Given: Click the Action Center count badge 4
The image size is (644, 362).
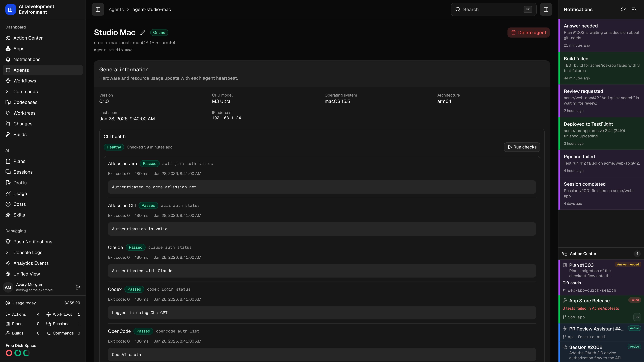Looking at the screenshot, I should coord(637,254).
